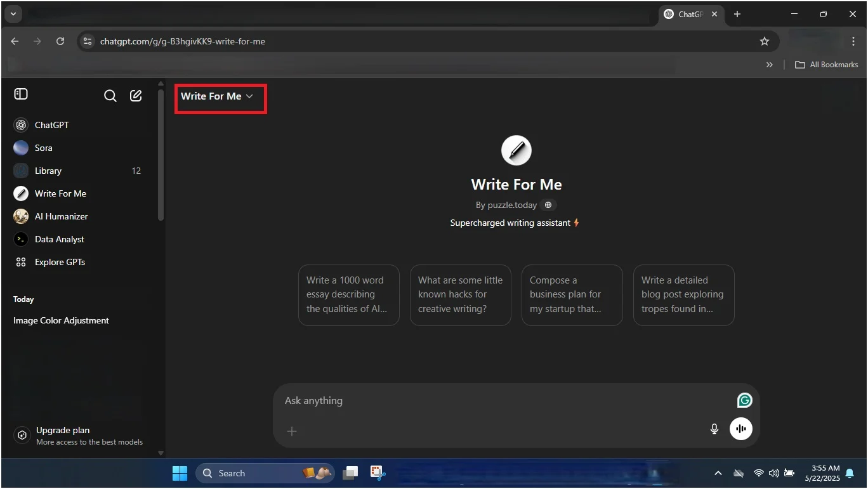The height and width of the screenshot is (489, 868).
Task: Collapse the sidebar with the panel icon
Action: (x=21, y=94)
